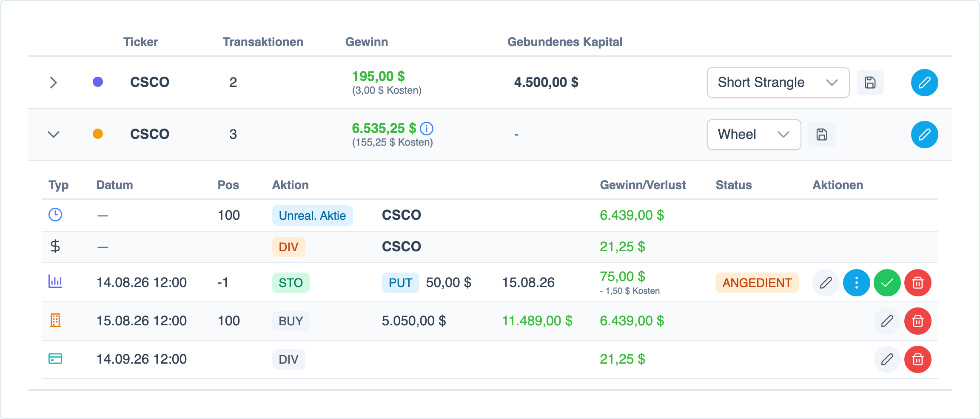
Task: Click the 4.500,00 $ capital value
Action: (x=546, y=82)
